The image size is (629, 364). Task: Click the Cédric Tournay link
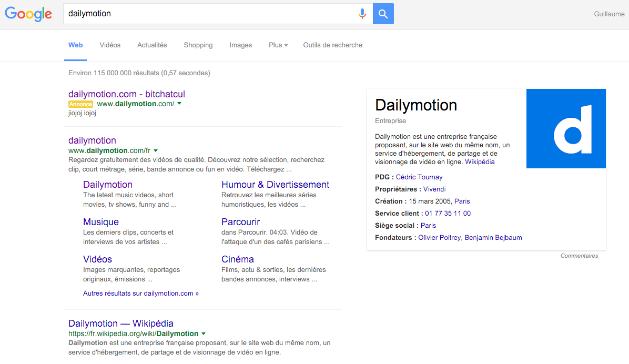pos(419,177)
